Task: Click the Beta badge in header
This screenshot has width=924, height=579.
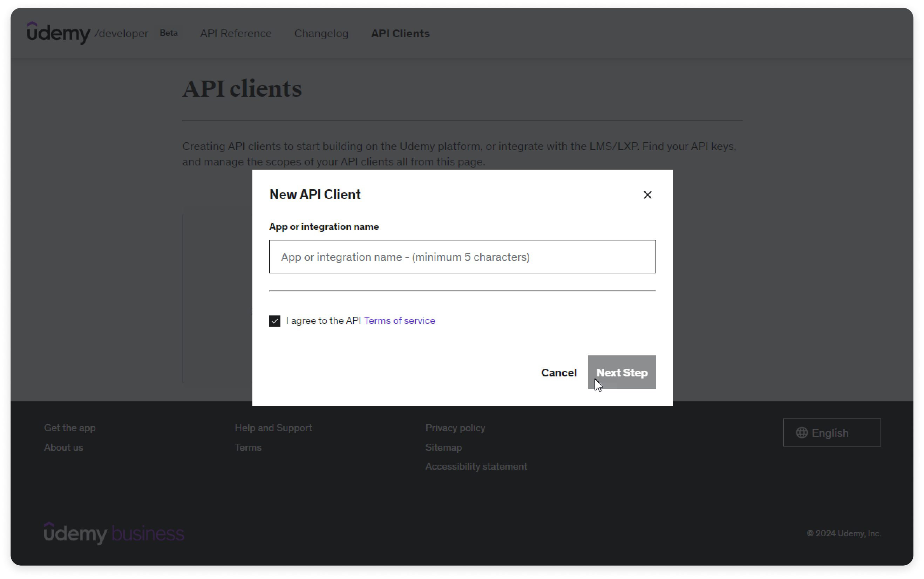Action: click(169, 33)
